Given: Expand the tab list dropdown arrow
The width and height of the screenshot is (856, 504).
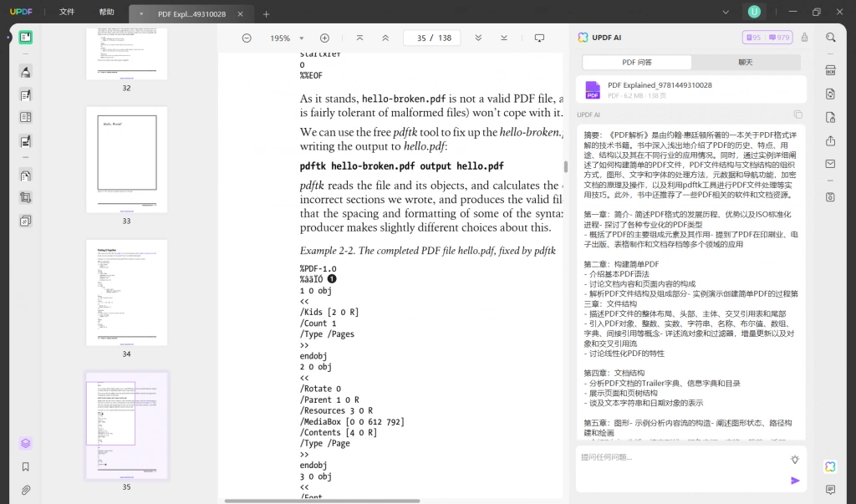Looking at the screenshot, I should (141, 14).
